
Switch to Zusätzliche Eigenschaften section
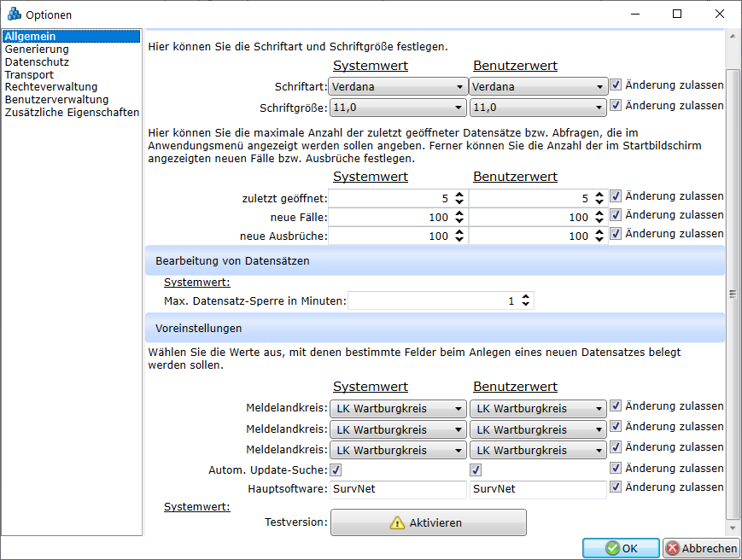point(72,113)
